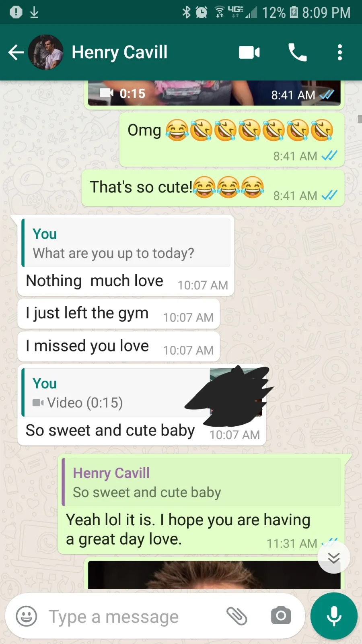Tap the back arrow to leave chat
The height and width of the screenshot is (644, 362).
tap(16, 52)
